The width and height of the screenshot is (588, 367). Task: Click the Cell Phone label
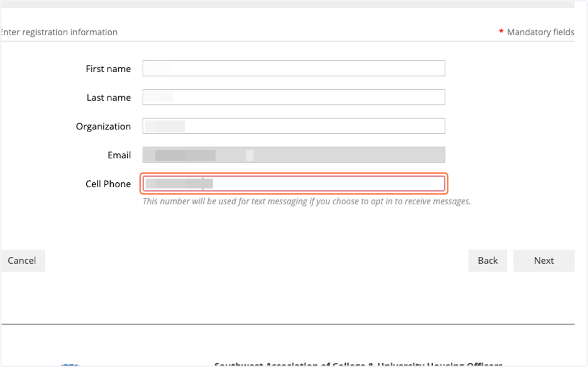[108, 184]
